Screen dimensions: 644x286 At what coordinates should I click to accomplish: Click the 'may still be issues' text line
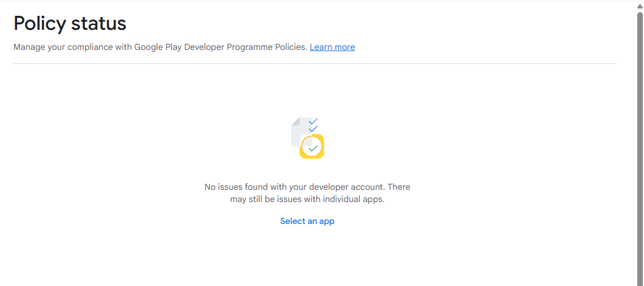[307, 199]
